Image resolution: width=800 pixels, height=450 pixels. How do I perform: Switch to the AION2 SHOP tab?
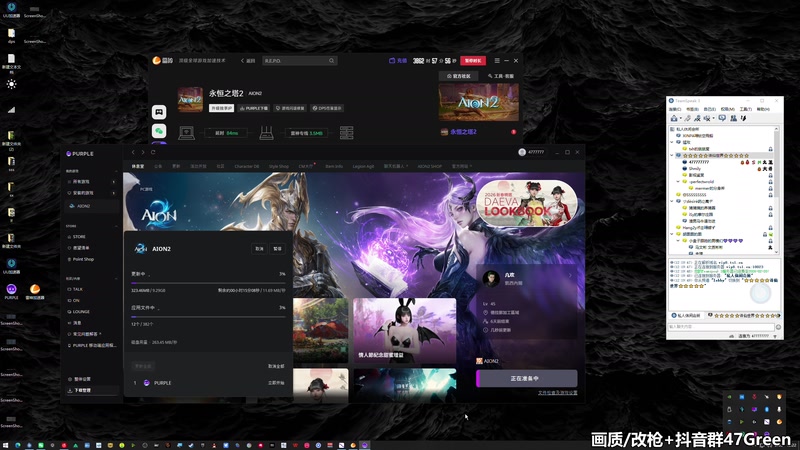(430, 166)
